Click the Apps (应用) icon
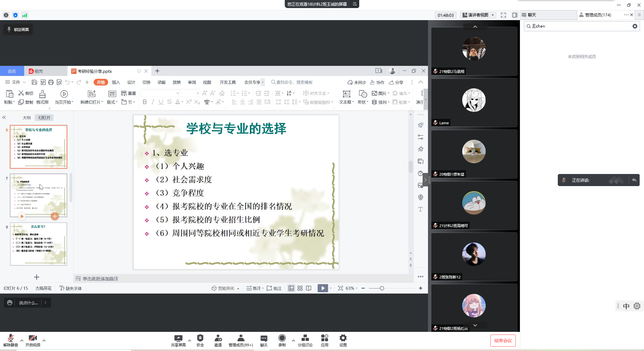 (x=324, y=339)
